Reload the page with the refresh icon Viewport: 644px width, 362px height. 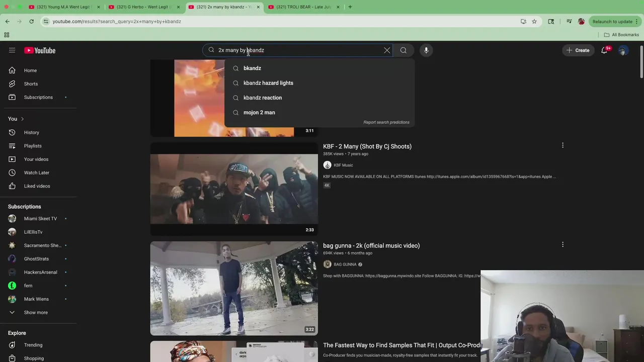(x=31, y=22)
